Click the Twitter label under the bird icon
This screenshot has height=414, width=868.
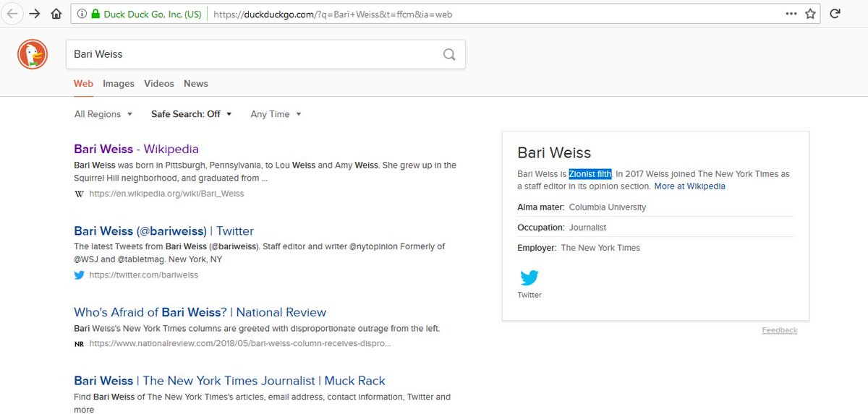tap(529, 295)
